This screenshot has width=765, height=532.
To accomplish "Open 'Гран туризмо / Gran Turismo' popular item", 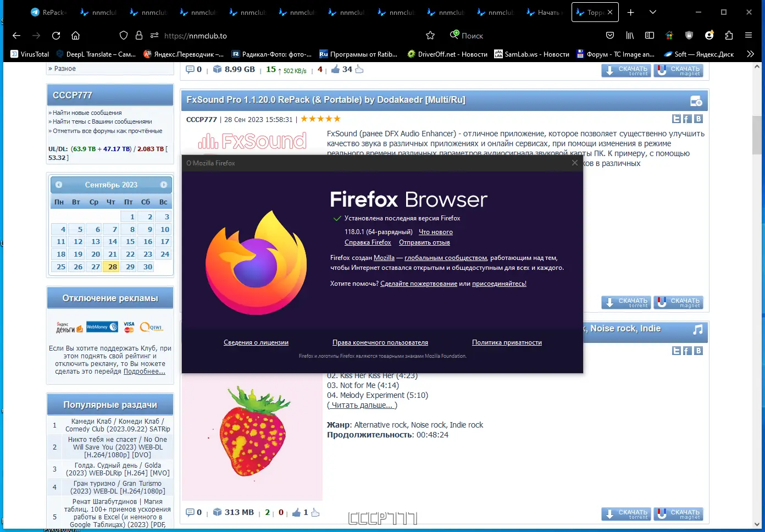I will coord(118,487).
